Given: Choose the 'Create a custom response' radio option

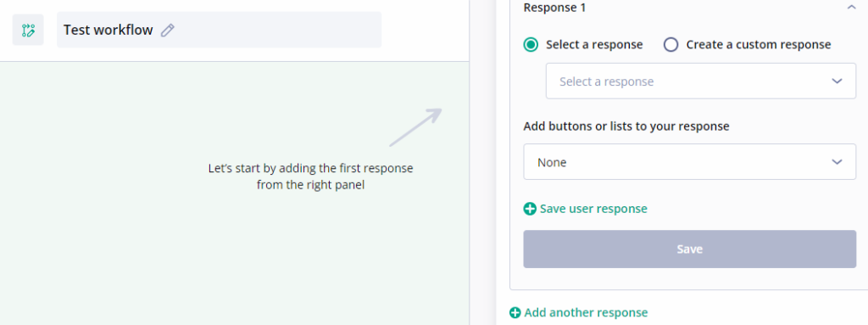Looking at the screenshot, I should click(671, 45).
